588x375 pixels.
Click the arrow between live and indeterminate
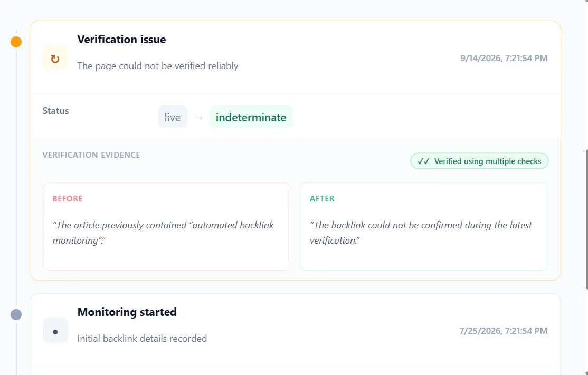(198, 118)
